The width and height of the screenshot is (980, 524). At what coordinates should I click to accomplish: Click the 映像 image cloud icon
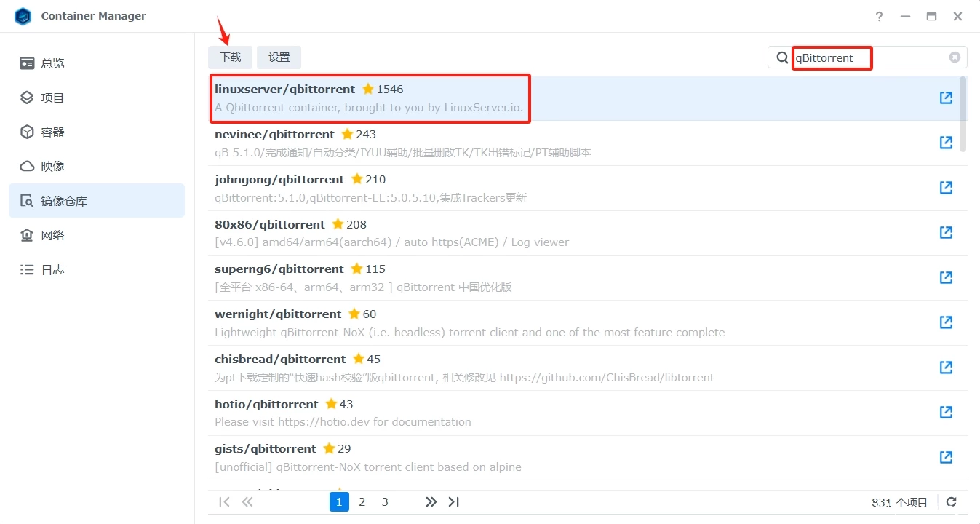(x=27, y=166)
